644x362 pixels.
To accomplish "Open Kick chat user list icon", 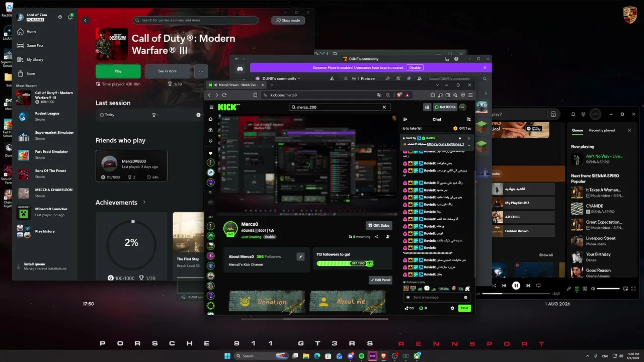I will (468, 119).
